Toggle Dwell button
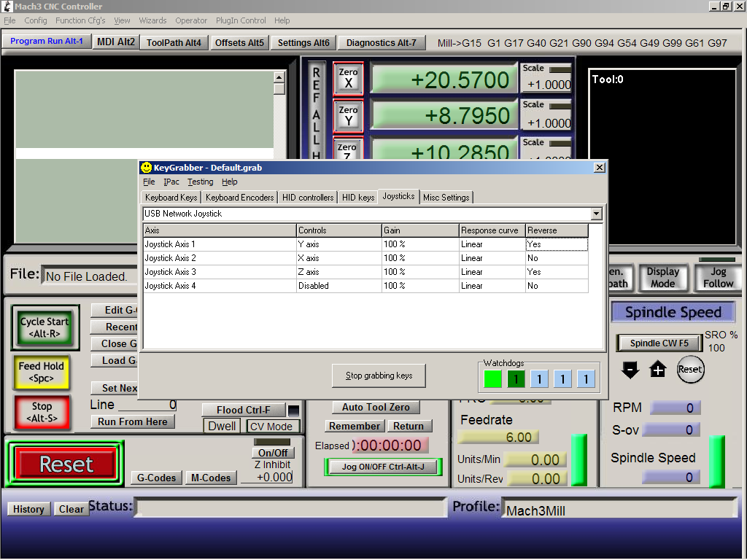Image resolution: width=747 pixels, height=560 pixels. pos(222,426)
